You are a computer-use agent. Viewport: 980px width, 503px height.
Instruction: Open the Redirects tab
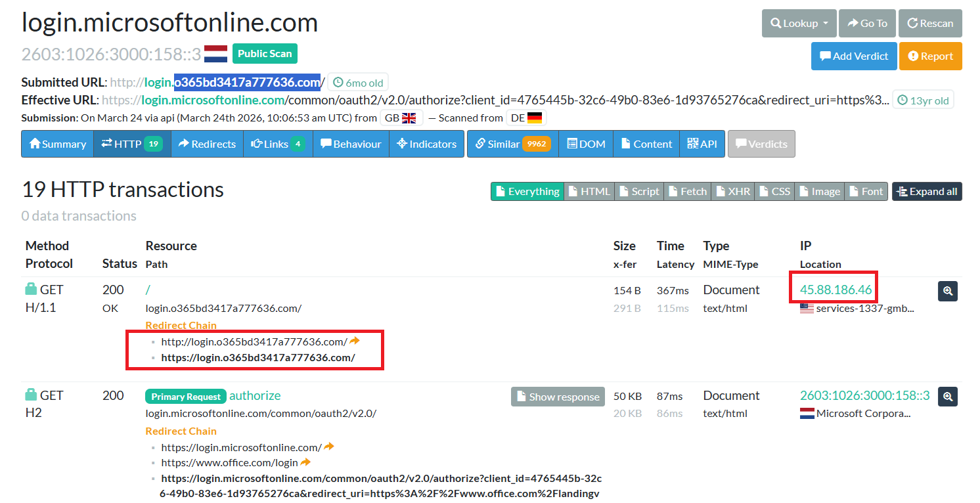[207, 144]
